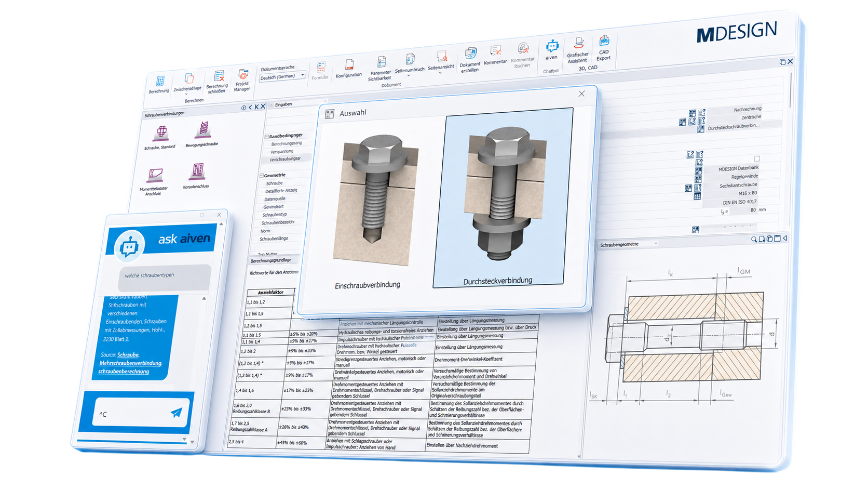The height and width of the screenshot is (489, 868).
Task: Open the Projekt Manager
Action: pyautogui.click(x=242, y=80)
